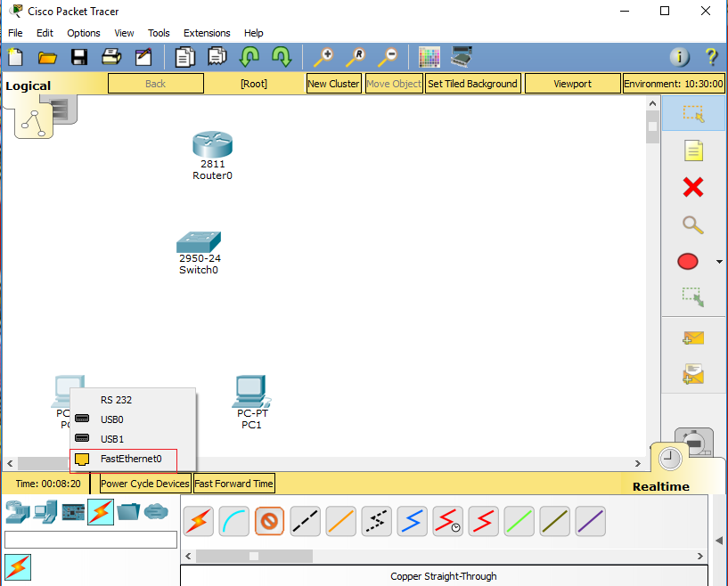
Task: Select the Place Note tool
Action: pos(693,150)
